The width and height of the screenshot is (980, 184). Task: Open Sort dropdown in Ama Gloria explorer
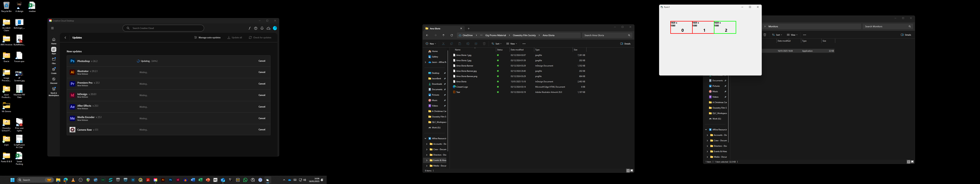click(496, 44)
